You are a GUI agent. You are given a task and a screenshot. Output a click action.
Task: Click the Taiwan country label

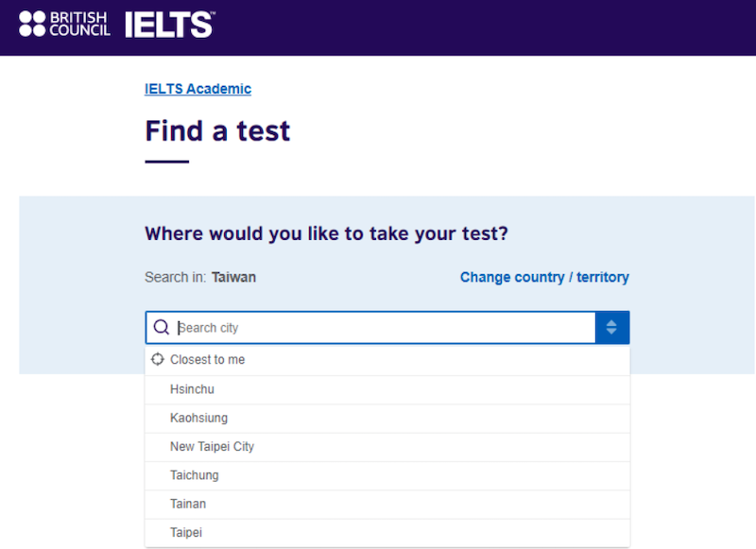coord(233,277)
